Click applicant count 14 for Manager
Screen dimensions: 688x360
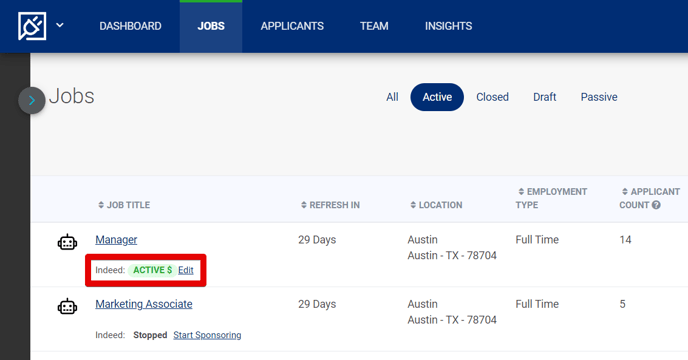tap(625, 240)
